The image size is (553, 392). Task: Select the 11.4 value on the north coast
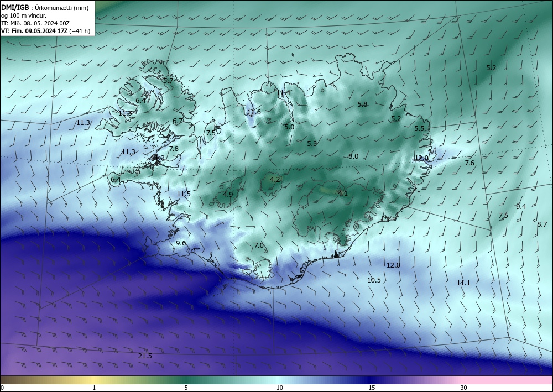(x=284, y=93)
